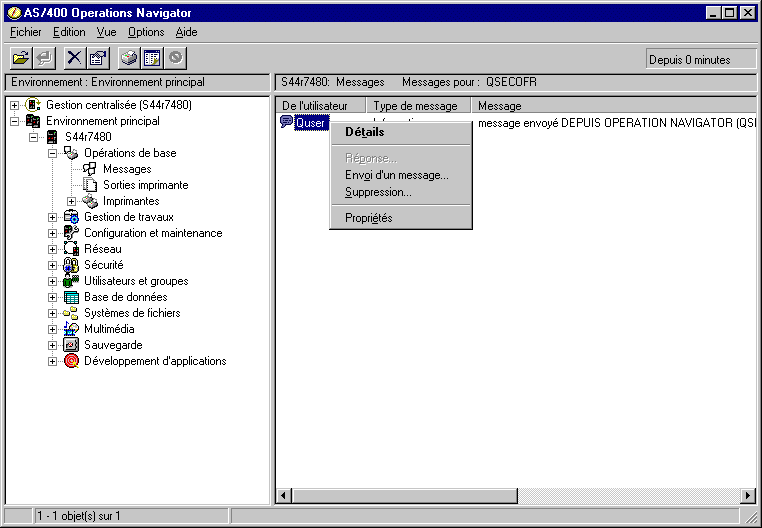Image resolution: width=762 pixels, height=528 pixels.
Task: Click the Quser message bubble icon
Action: (x=287, y=122)
